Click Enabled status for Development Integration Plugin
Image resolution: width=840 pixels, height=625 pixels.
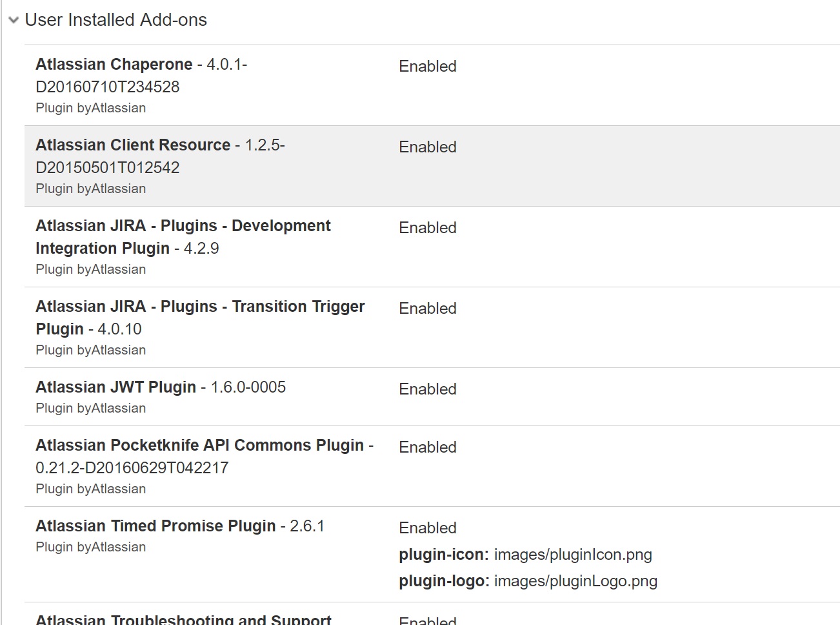(428, 227)
